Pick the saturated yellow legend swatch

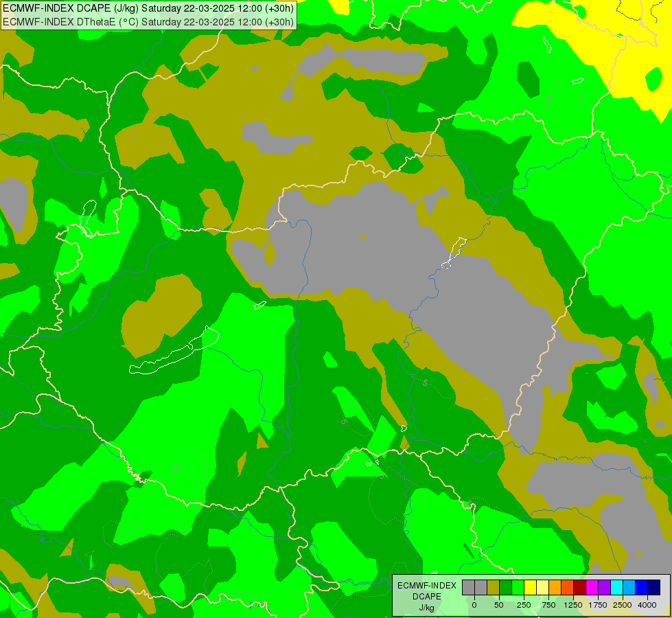click(530, 587)
